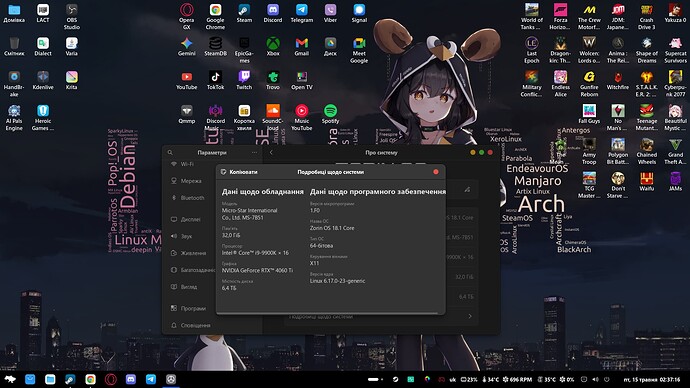Open the three-dot menu in Параметри header

[254, 153]
